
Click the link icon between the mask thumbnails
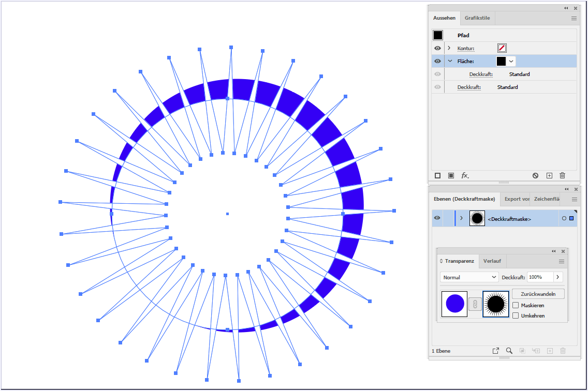click(475, 304)
